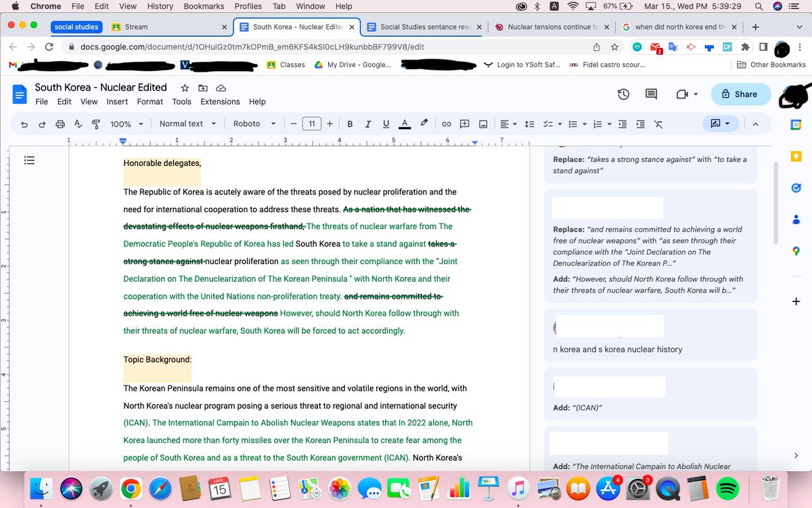Viewport: 812px width, 508px height.
Task: Open the text color picker
Action: point(405,124)
